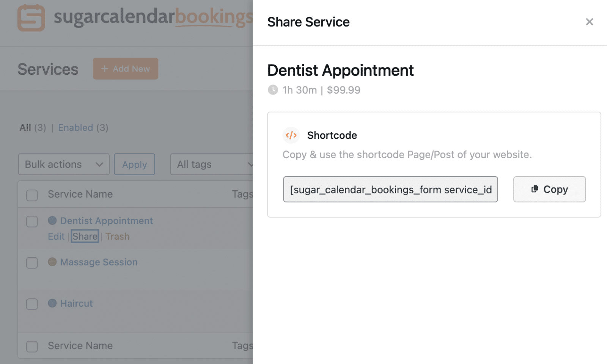Viewport: 607px width, 364px height.
Task: Select the shortcode text field
Action: click(x=390, y=189)
